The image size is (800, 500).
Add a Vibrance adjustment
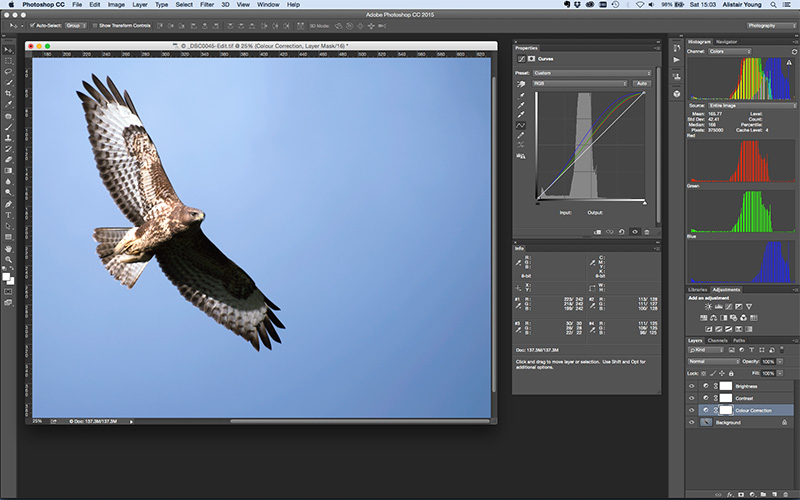[748, 307]
